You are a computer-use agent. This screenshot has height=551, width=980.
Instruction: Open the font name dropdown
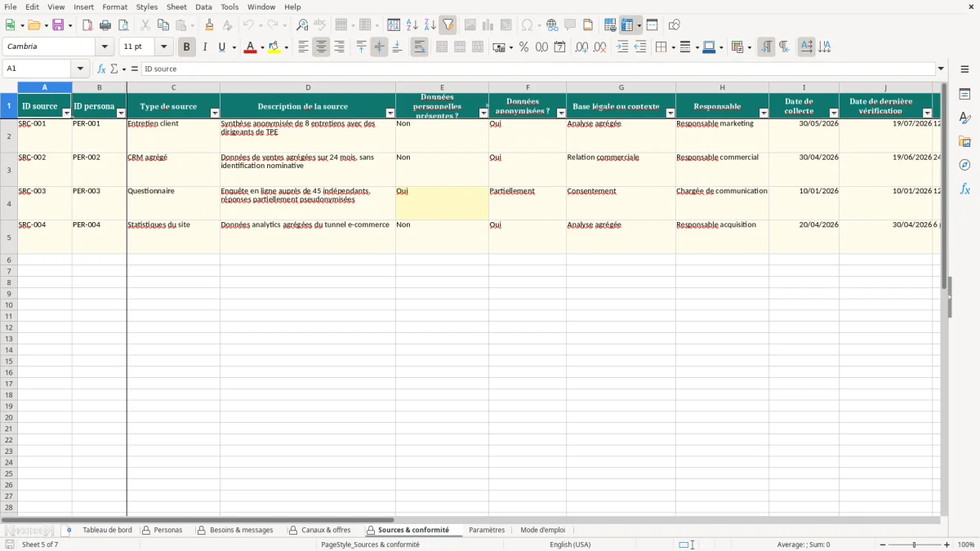click(x=105, y=47)
